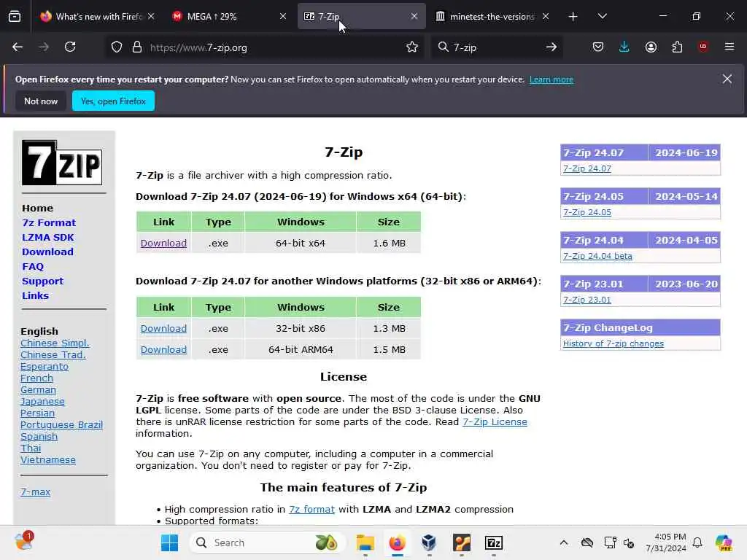Show hidden system tray icons chevron
This screenshot has height=560, width=747.
[564, 542]
